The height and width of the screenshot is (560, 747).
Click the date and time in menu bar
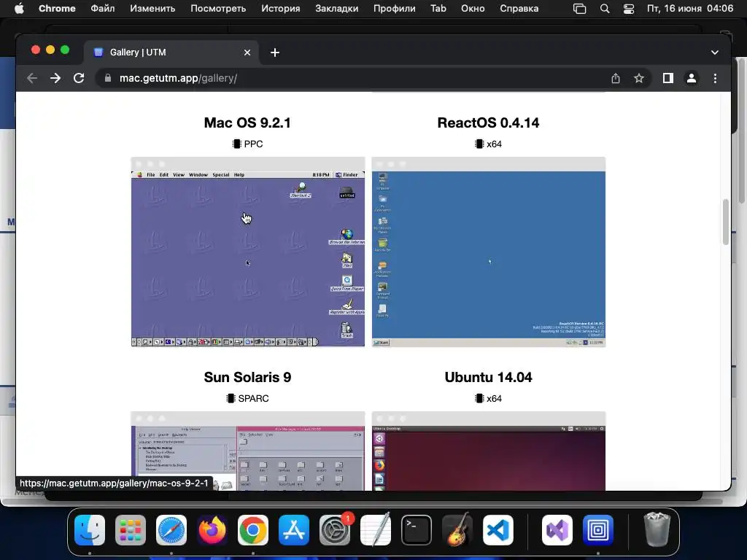click(x=690, y=9)
